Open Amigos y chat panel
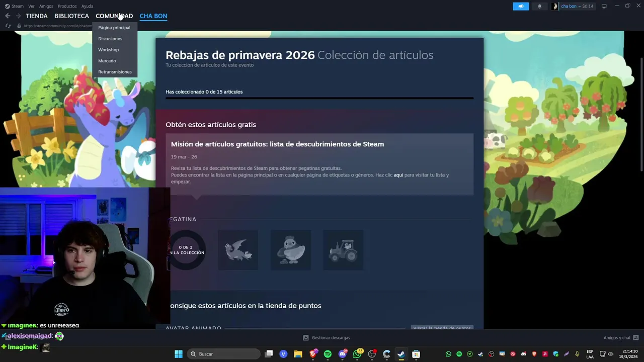This screenshot has width=644, height=362. (621, 338)
